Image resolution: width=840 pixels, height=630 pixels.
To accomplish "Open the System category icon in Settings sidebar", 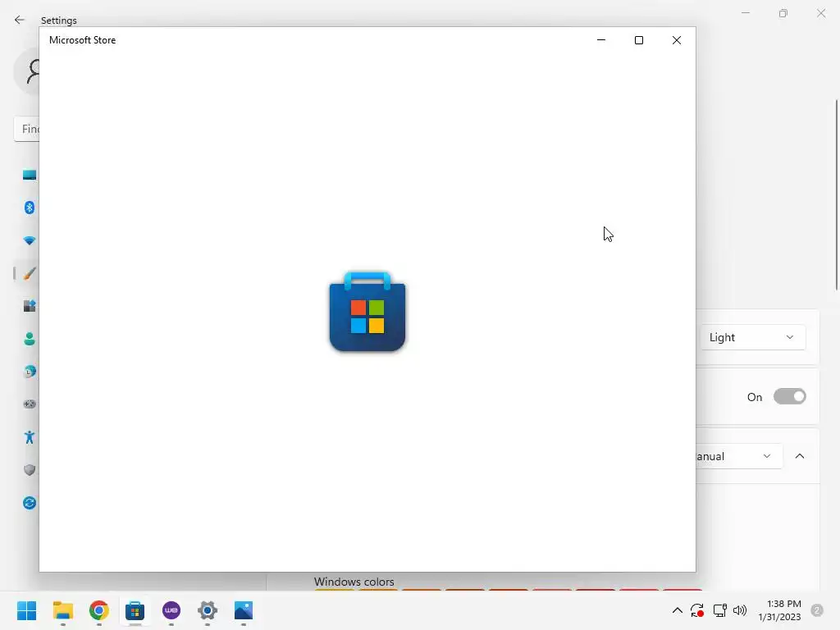I will click(30, 175).
